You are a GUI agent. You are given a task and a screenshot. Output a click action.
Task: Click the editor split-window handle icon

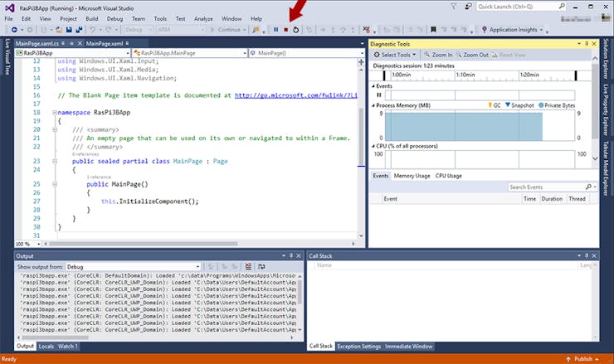tap(361, 62)
